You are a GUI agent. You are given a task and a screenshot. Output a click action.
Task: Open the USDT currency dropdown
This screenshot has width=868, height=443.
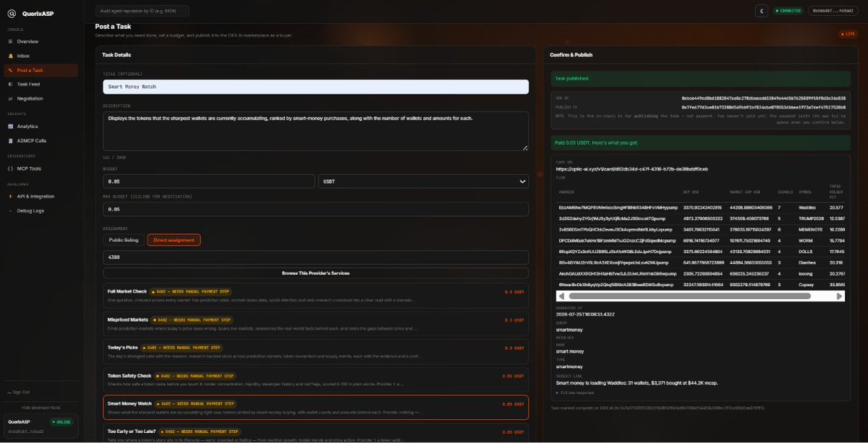tap(423, 181)
